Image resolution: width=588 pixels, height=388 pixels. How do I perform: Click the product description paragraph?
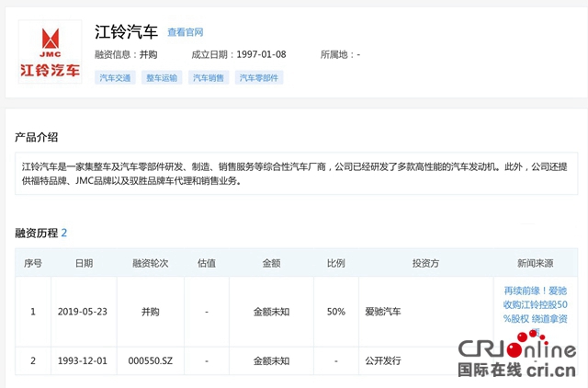296,174
